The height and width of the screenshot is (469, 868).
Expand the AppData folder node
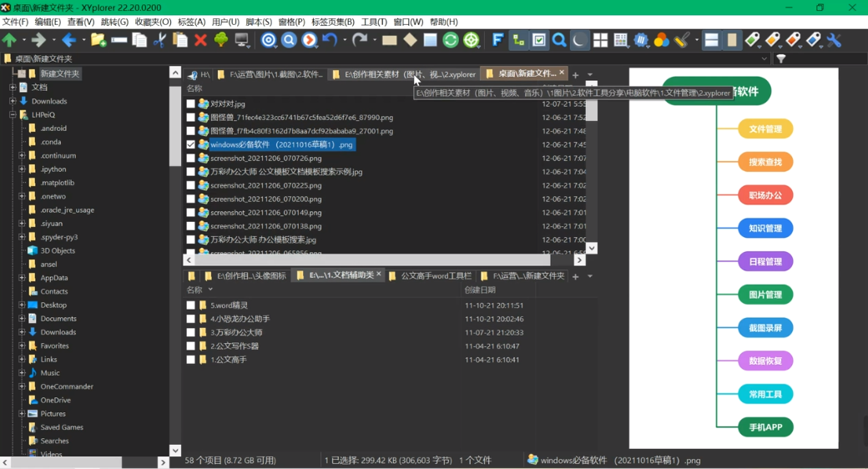[22, 278]
